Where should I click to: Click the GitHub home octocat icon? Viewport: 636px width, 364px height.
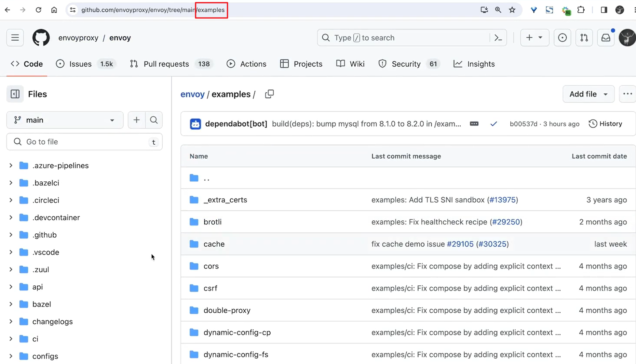coord(41,37)
